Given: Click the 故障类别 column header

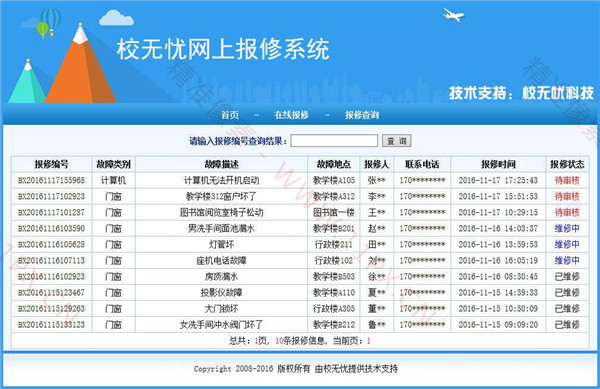Looking at the screenshot, I should click(114, 164).
